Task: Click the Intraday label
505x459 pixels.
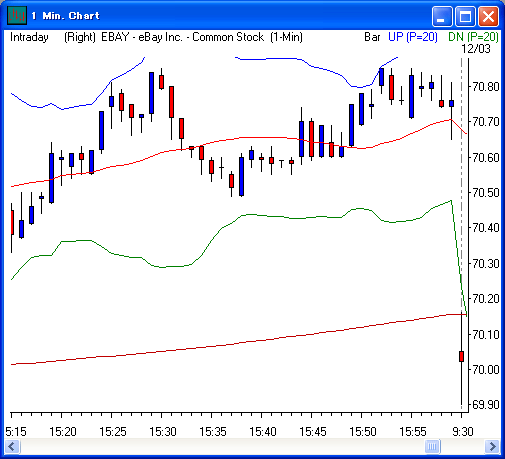Action: pos(29,37)
